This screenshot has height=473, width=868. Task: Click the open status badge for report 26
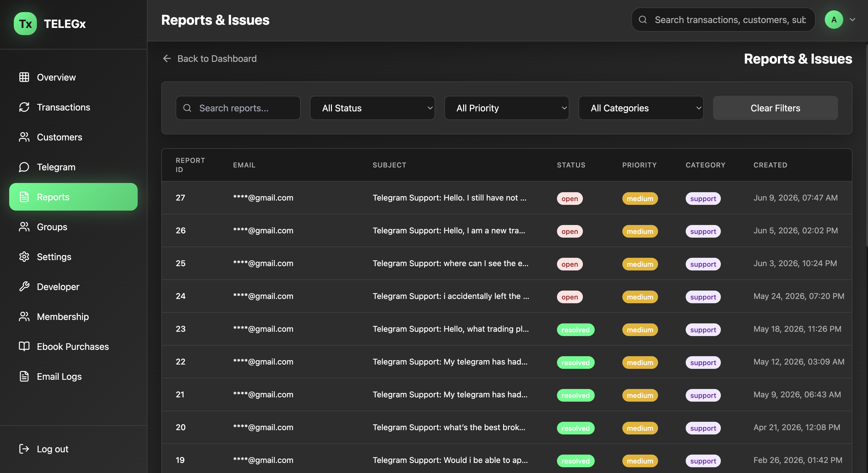pyautogui.click(x=569, y=231)
